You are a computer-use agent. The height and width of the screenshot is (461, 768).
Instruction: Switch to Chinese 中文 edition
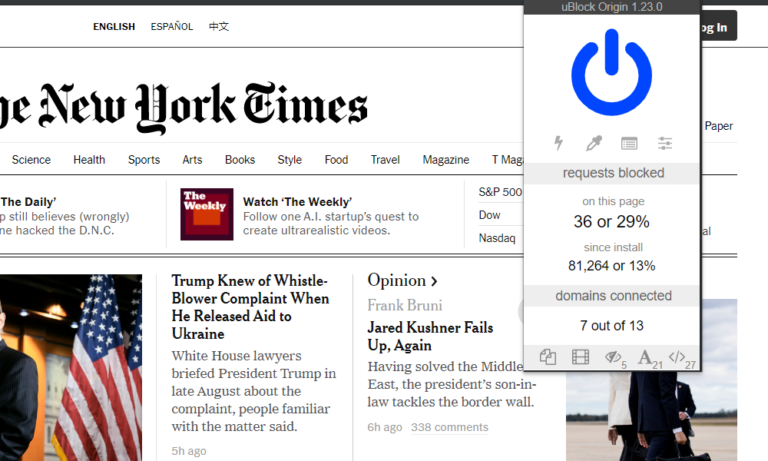coord(219,26)
